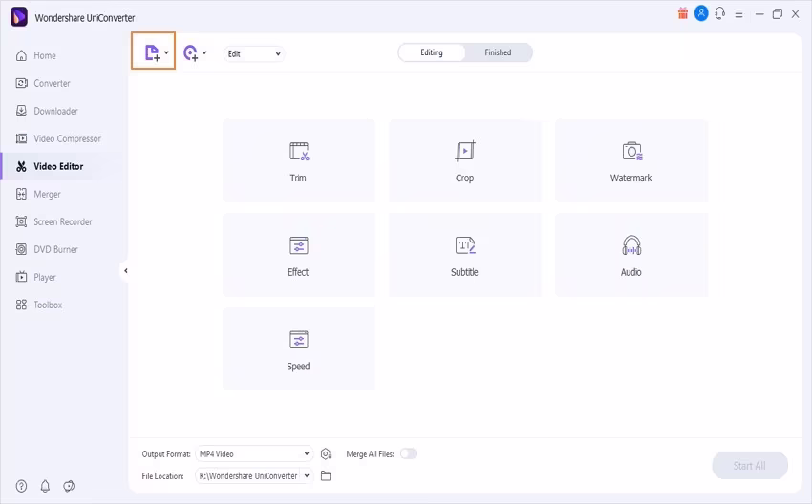Open the Crop tool tile
Viewport: 812px width, 504px height.
pos(465,160)
